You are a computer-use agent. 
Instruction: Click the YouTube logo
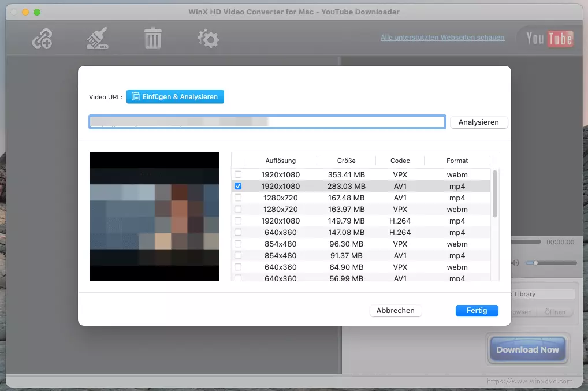549,38
